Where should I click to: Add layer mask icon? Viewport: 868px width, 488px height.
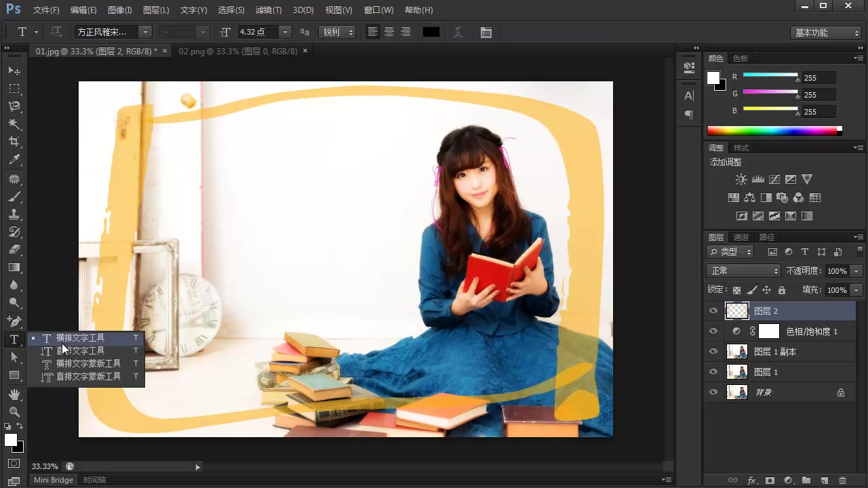point(770,481)
